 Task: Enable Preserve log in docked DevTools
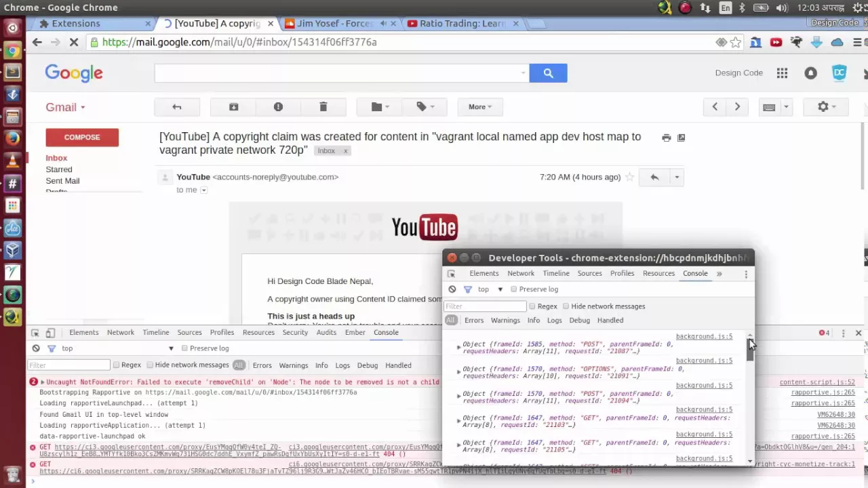point(184,348)
